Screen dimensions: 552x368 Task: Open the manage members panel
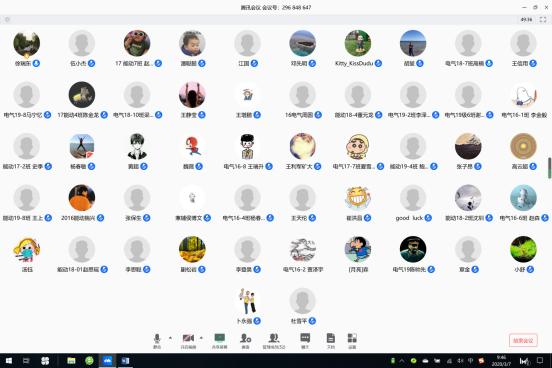pos(274,341)
